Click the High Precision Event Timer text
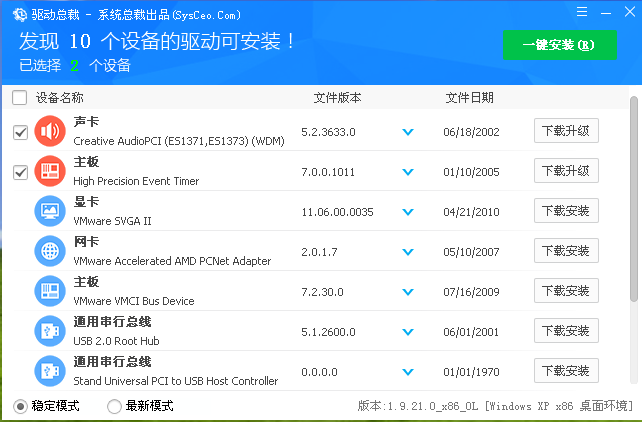 [x=136, y=181]
